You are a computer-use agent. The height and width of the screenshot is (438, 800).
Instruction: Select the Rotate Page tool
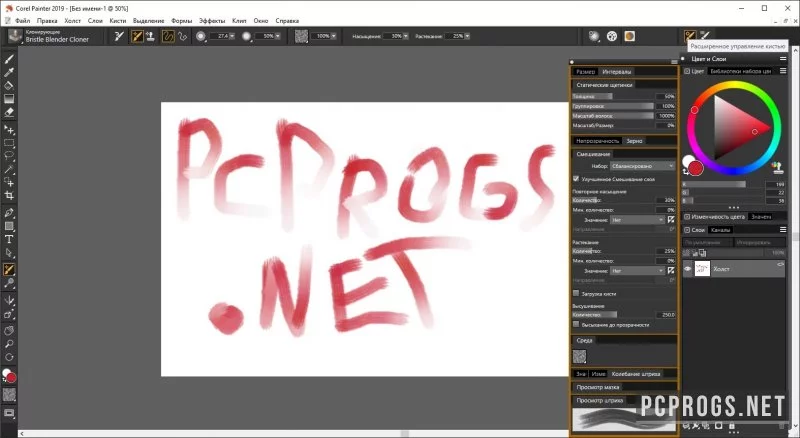point(9,357)
